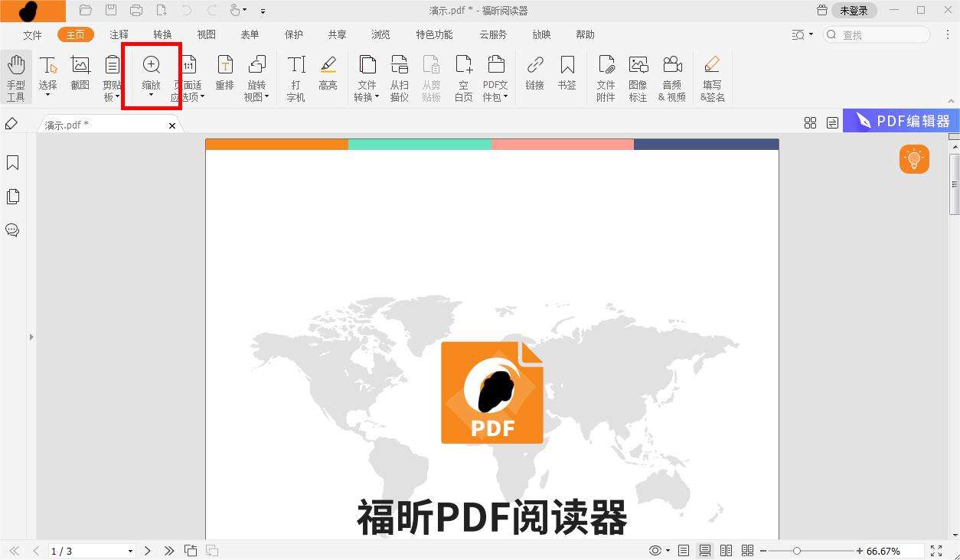Open the comments panel in left sidebar
Viewport: 960px width, 560px height.
tap(12, 230)
